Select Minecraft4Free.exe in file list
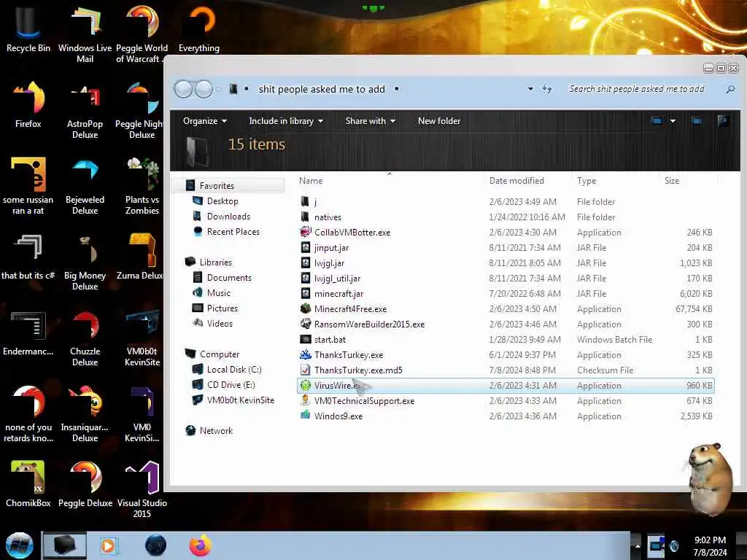This screenshot has height=560, width=747. click(x=350, y=309)
